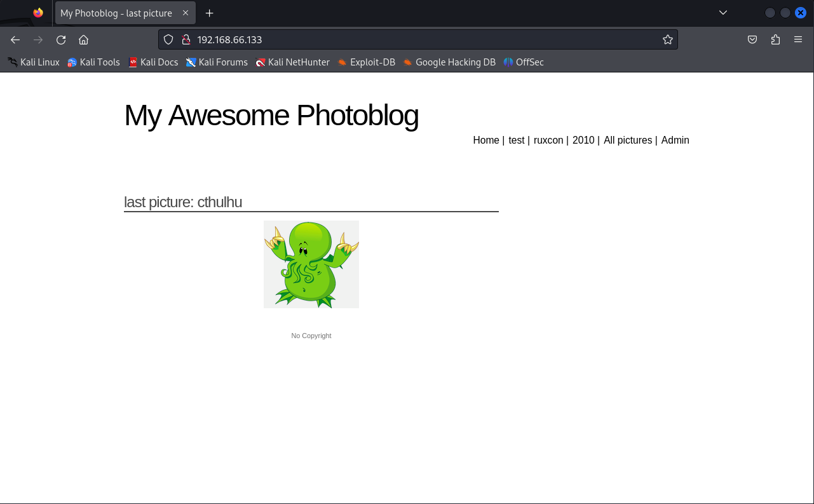This screenshot has width=814, height=504.
Task: Open the ruxcon category link
Action: pos(548,140)
